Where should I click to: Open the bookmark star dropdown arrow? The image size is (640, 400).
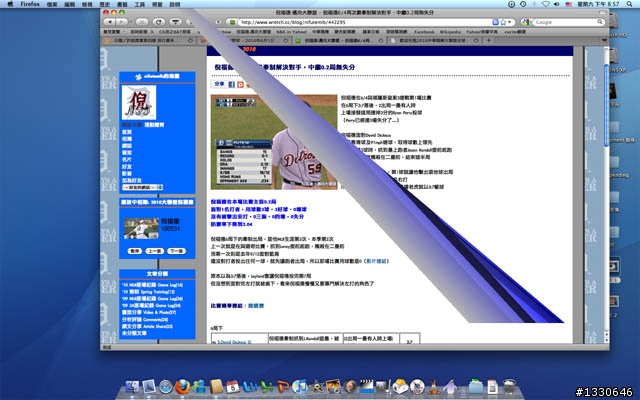click(509, 22)
